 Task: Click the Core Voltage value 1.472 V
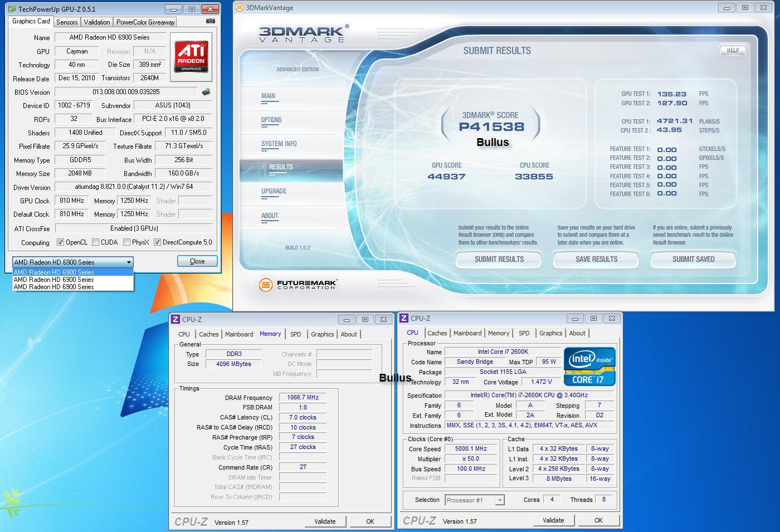pos(542,382)
